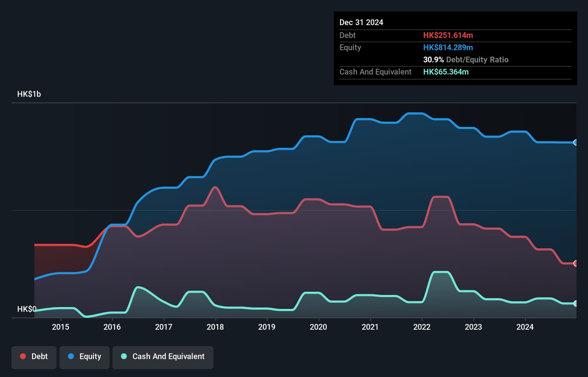Click the blue Equity legend dot
This screenshot has width=588, height=377.
tap(71, 356)
